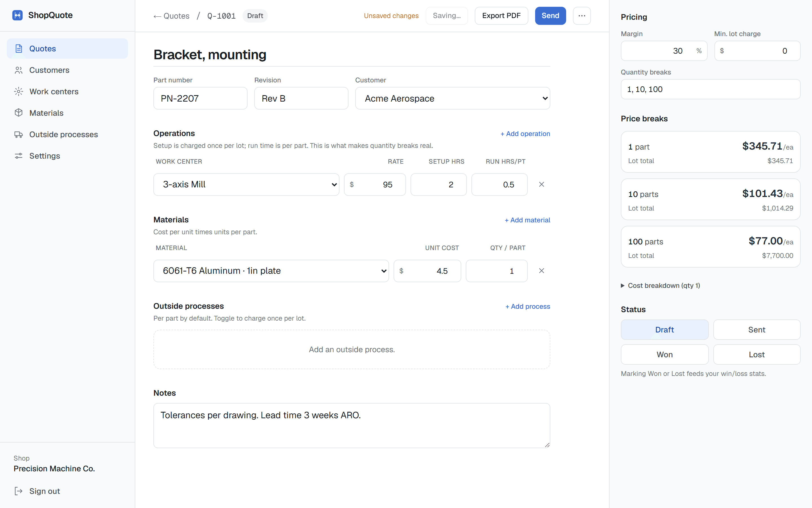Open the Customers page label
Image resolution: width=812 pixels, height=508 pixels.
tap(49, 70)
